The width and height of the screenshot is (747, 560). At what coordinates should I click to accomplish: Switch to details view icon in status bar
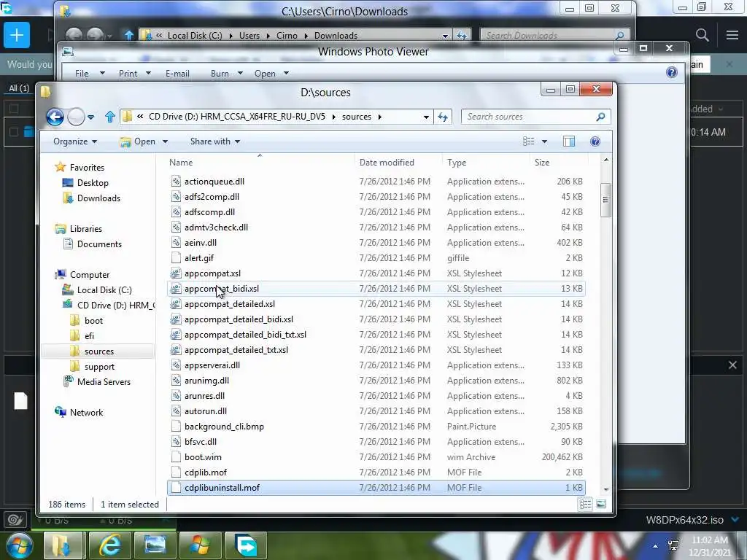[x=586, y=505]
